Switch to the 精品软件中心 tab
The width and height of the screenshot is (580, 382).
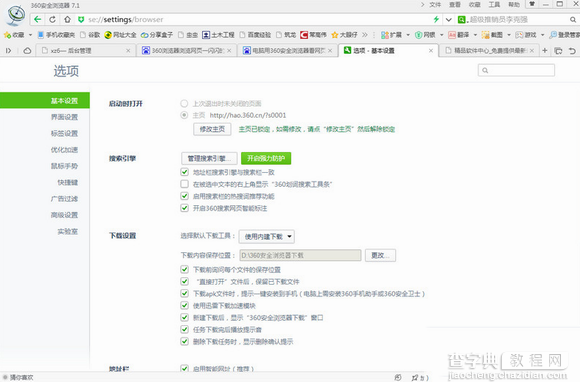489,51
